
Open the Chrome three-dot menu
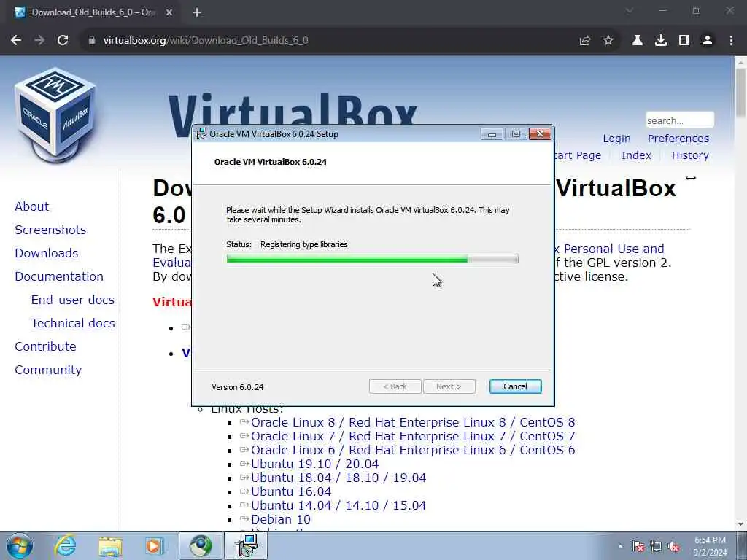click(731, 41)
